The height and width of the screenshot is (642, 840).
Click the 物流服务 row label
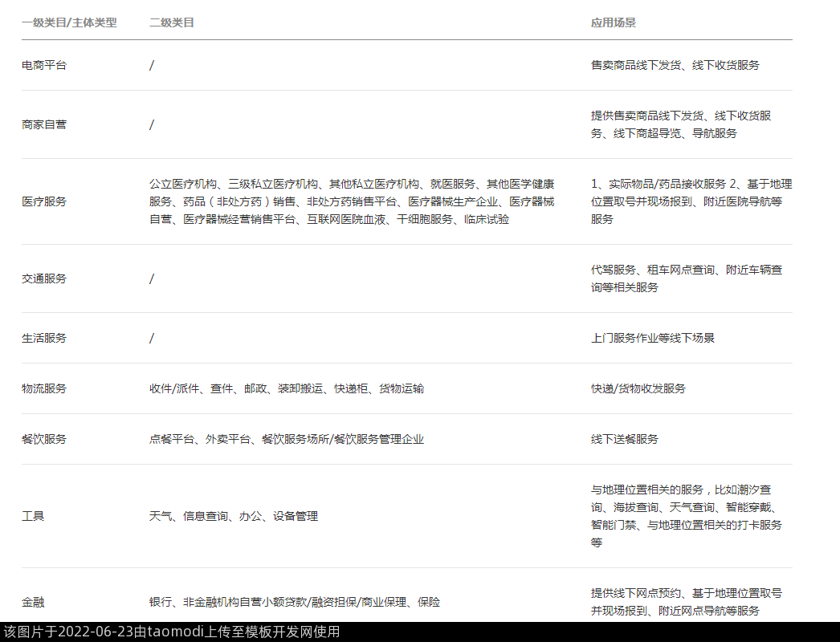(44, 388)
